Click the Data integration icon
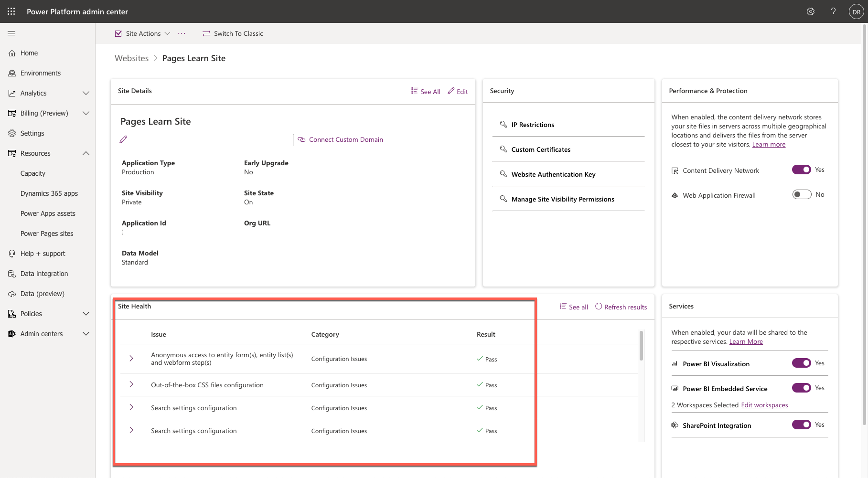The height and width of the screenshot is (478, 868). [x=12, y=274]
